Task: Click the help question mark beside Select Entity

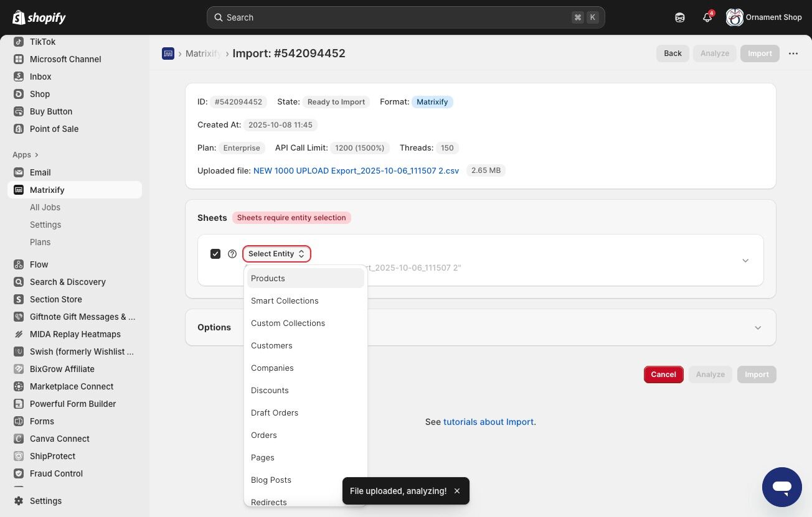Action: coord(232,254)
